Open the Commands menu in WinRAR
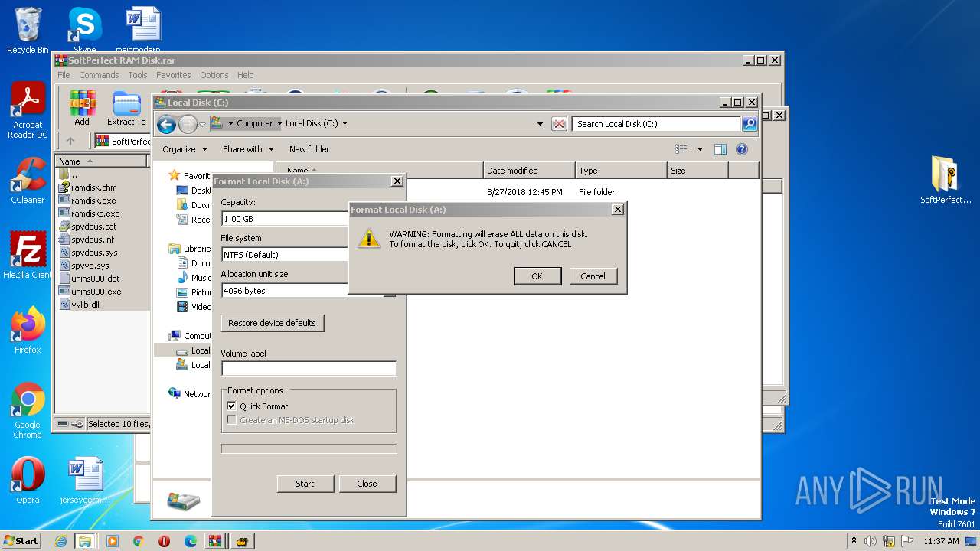This screenshot has width=980, height=551. pos(99,75)
